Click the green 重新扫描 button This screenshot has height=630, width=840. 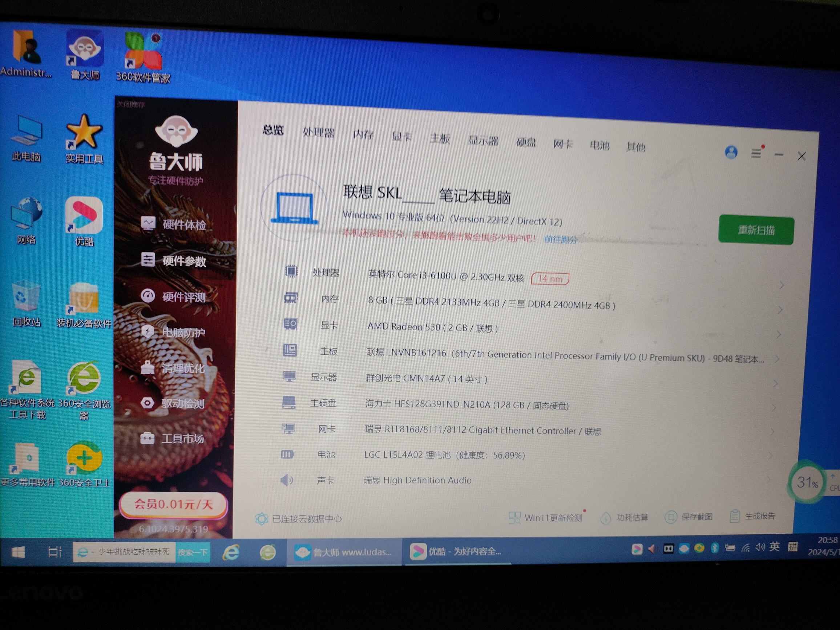pyautogui.click(x=756, y=230)
